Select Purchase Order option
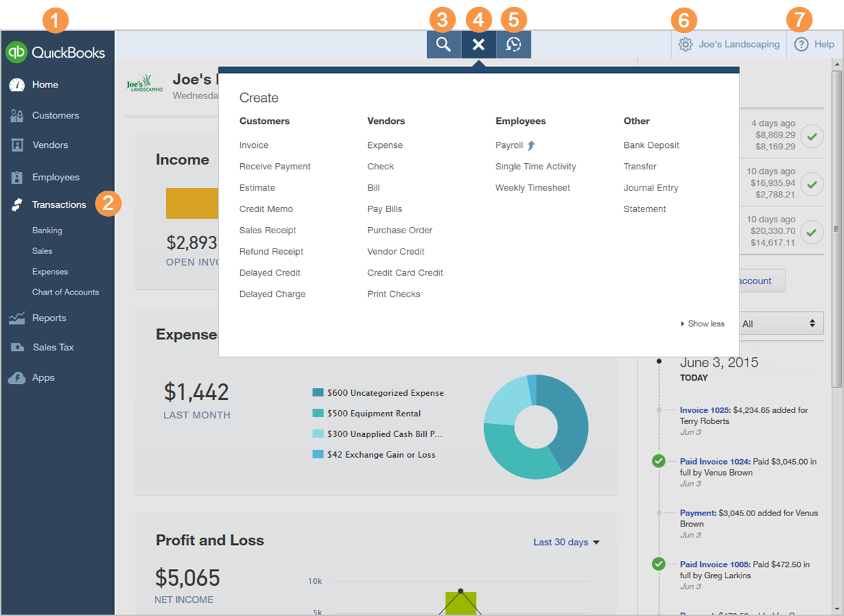844x616 pixels. (400, 231)
